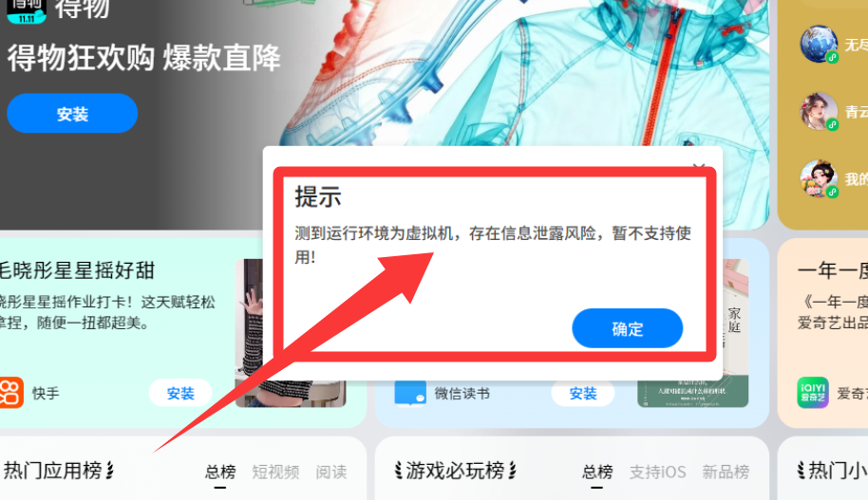Click the 青云 character avatar icon
Viewport: 868px width, 500px height.
[x=819, y=111]
